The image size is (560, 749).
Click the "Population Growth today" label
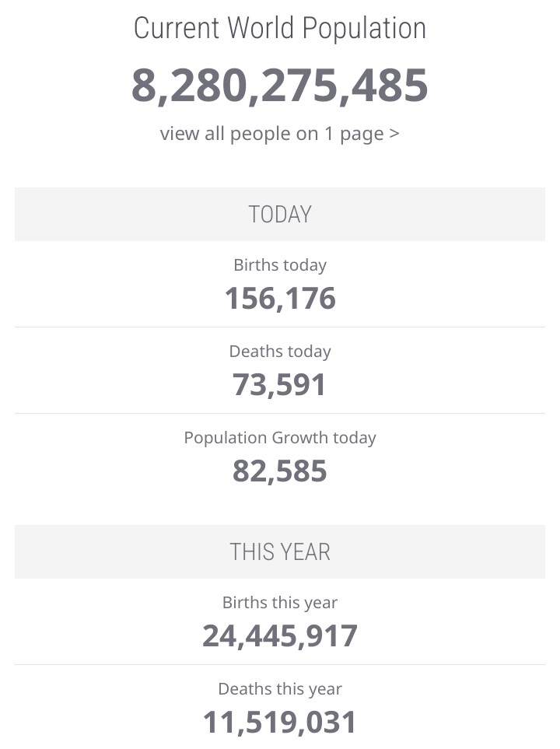click(280, 438)
